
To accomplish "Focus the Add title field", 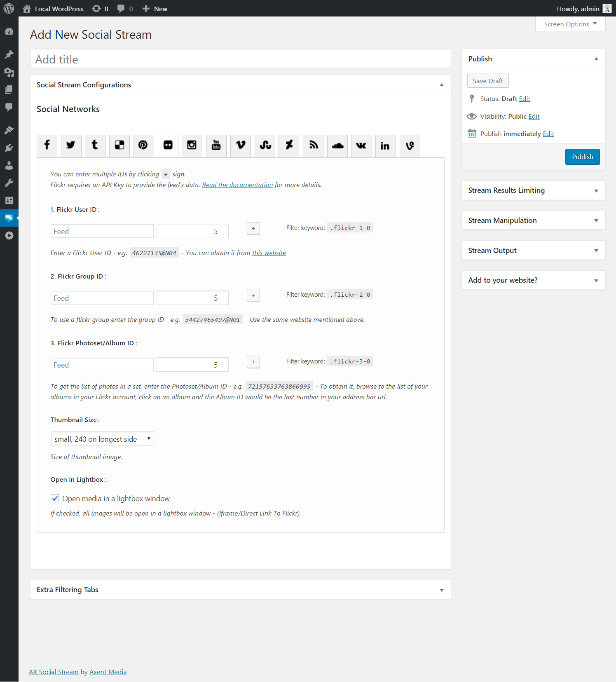I will pos(241,59).
